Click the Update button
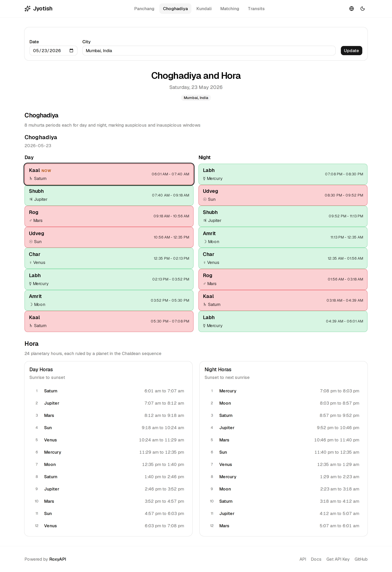The height and width of the screenshot is (572, 392). (351, 50)
